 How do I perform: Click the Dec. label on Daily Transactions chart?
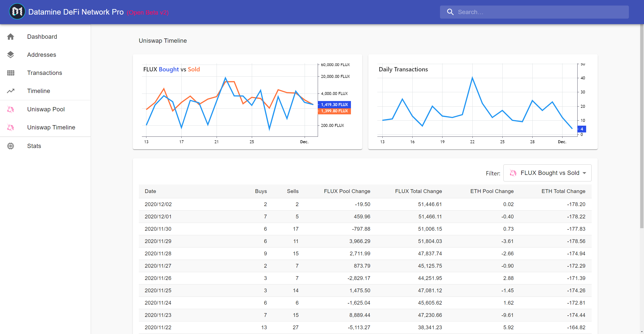[562, 142]
